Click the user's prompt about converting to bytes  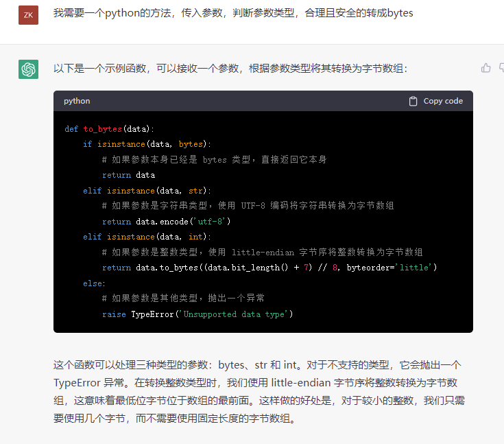click(233, 13)
